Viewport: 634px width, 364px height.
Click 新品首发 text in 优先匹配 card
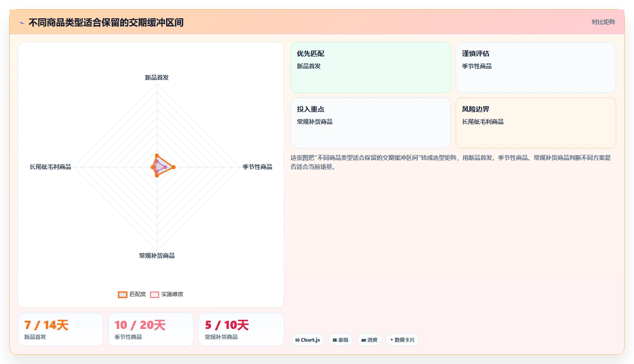(309, 66)
